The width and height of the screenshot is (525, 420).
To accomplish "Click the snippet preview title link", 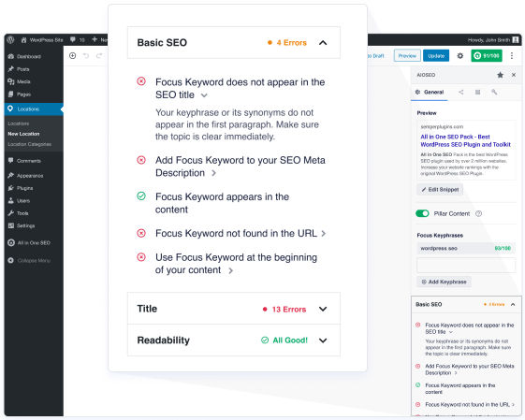I will pyautogui.click(x=465, y=140).
